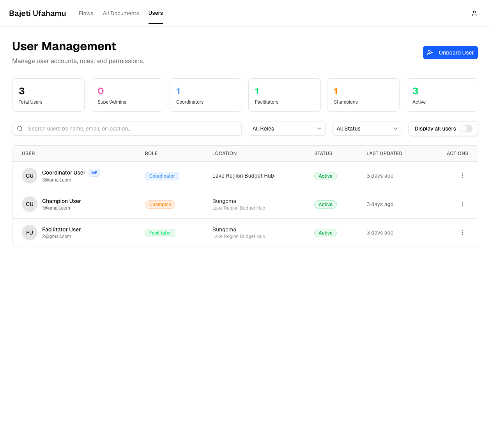490x448 pixels.
Task: Click the search magnifier icon
Action: pyautogui.click(x=20, y=129)
